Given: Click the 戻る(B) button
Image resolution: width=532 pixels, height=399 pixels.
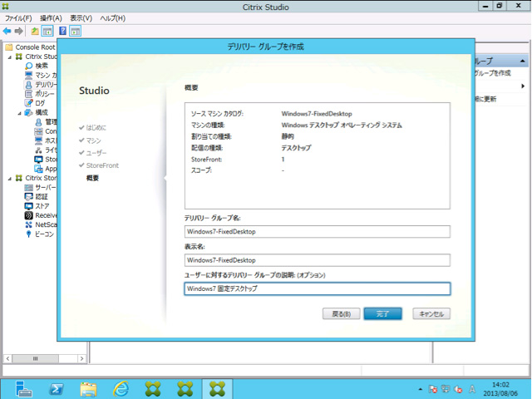Looking at the screenshot, I should [341, 314].
